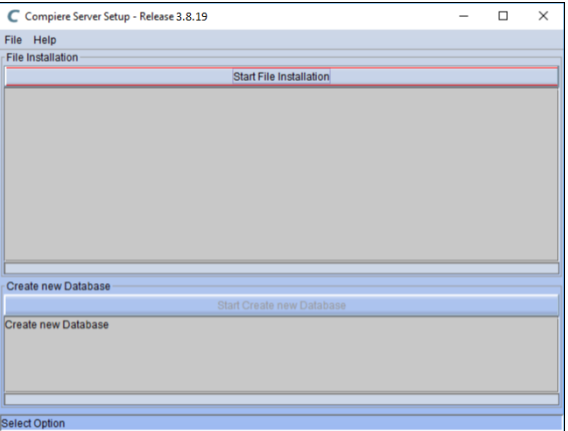Image resolution: width=568 pixels, height=431 pixels.
Task: Click Start File Installation button
Action: (x=281, y=76)
